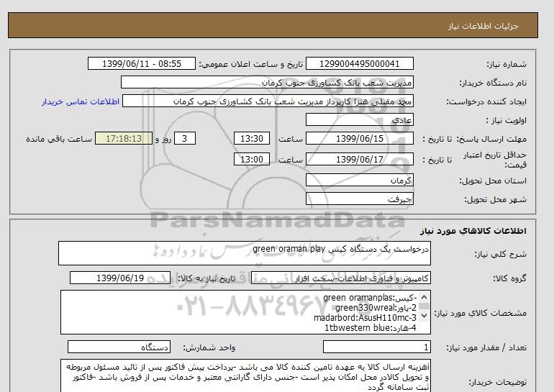Click the delivery province field کرمان
Image resolution: width=554 pixels, height=392 pixels.
359,180
